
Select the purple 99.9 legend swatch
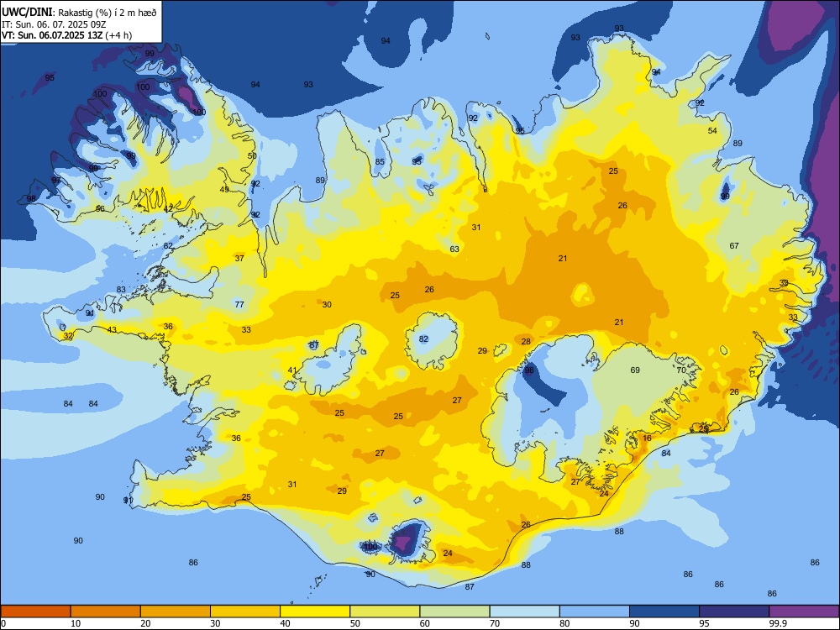tap(804, 612)
